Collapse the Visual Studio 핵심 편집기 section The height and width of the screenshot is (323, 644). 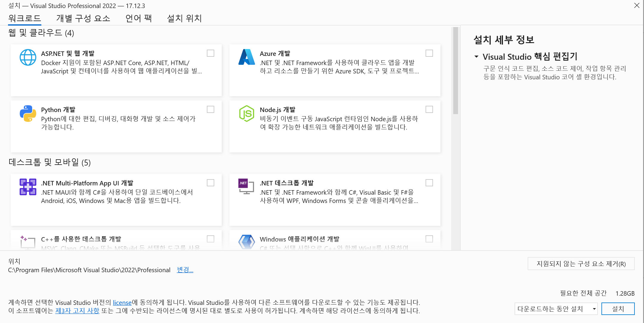(476, 56)
